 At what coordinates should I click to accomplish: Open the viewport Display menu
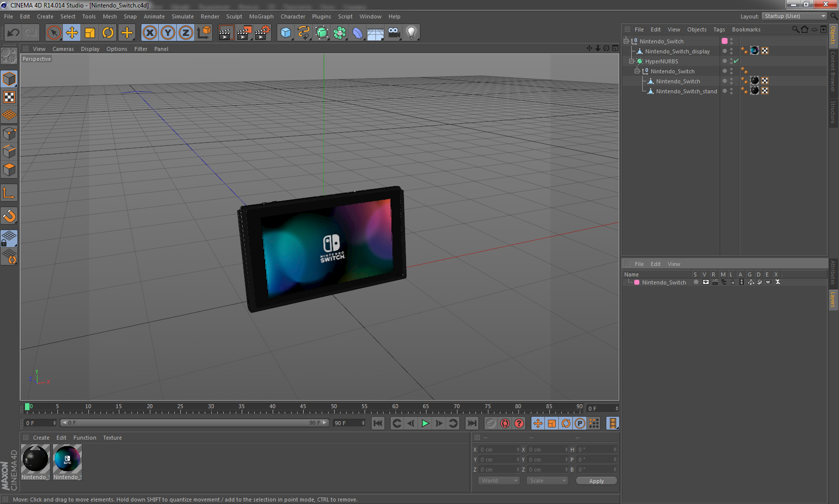(90, 49)
